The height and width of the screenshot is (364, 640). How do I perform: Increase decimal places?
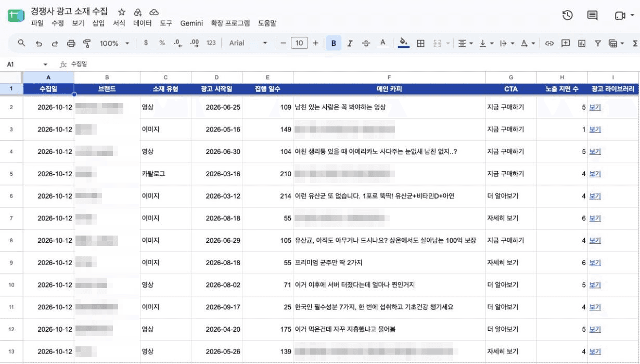[195, 43]
